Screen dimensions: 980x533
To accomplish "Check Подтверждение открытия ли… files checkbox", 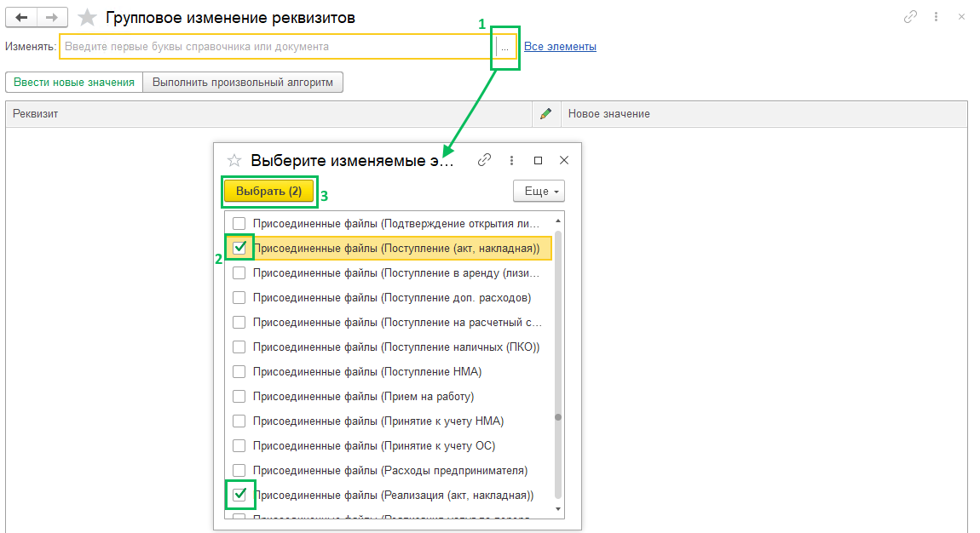I will [x=239, y=223].
